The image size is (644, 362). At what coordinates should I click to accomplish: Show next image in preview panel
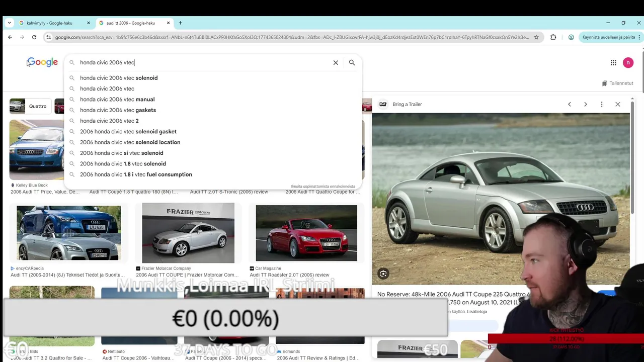(x=586, y=104)
